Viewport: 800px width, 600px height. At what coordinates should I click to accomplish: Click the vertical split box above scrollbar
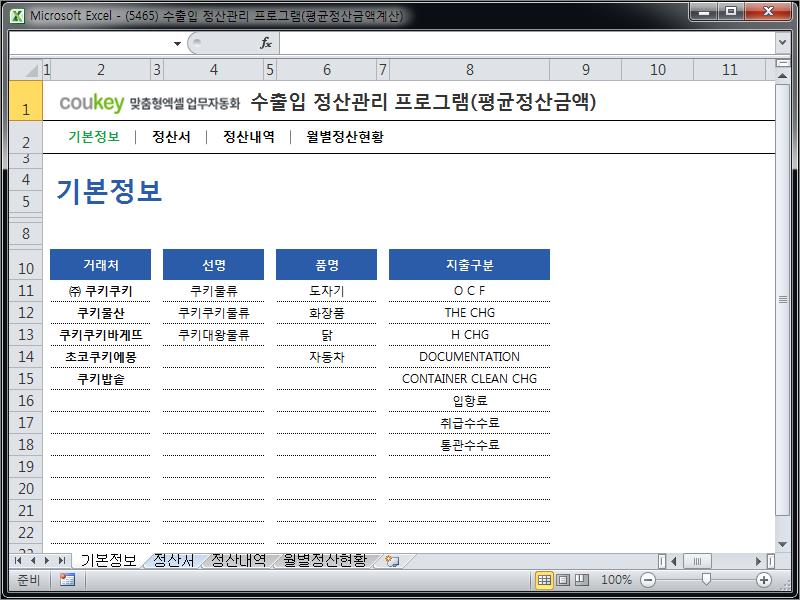click(782, 63)
